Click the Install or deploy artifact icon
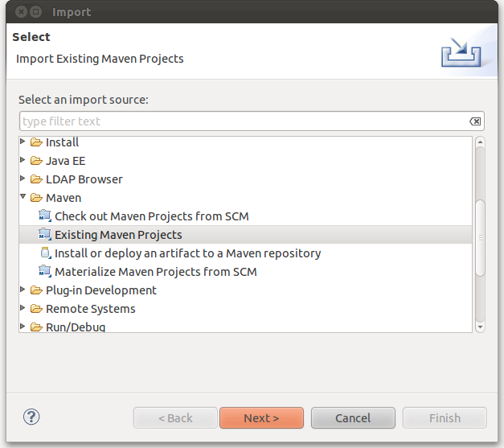Screen dimensions: 504x448 point(45,253)
